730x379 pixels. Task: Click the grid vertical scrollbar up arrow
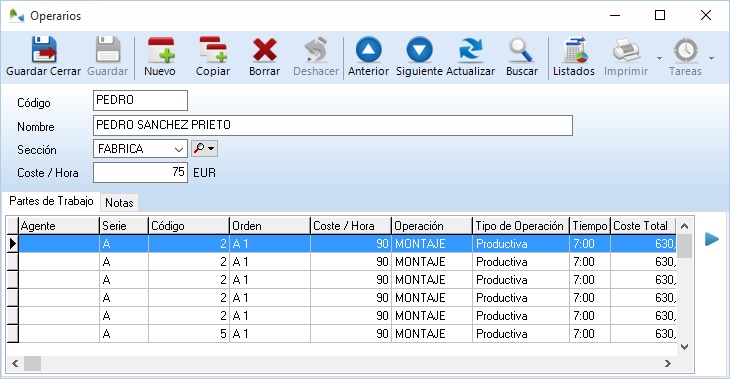click(684, 226)
